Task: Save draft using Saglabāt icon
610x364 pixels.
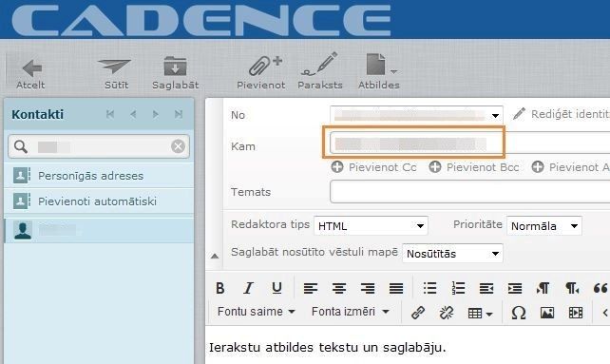Action: (x=175, y=72)
